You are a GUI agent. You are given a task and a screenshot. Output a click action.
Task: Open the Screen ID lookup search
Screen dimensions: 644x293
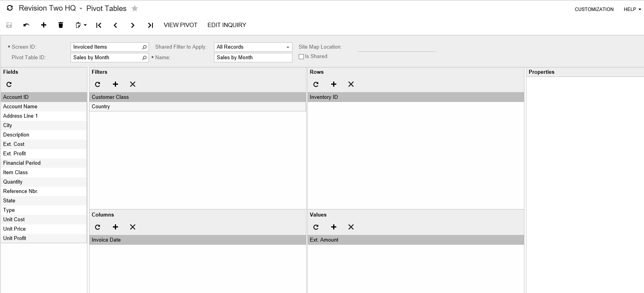(x=144, y=47)
